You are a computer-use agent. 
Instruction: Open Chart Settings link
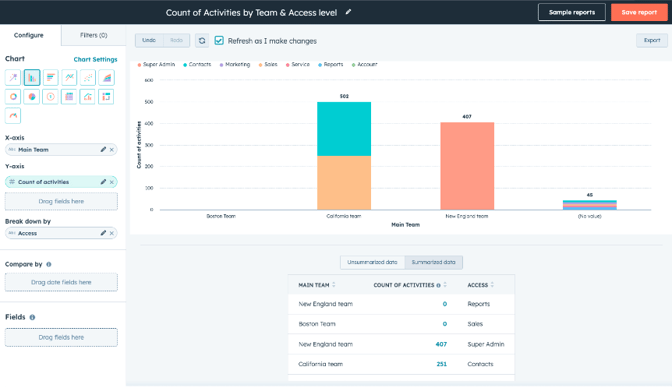95,59
